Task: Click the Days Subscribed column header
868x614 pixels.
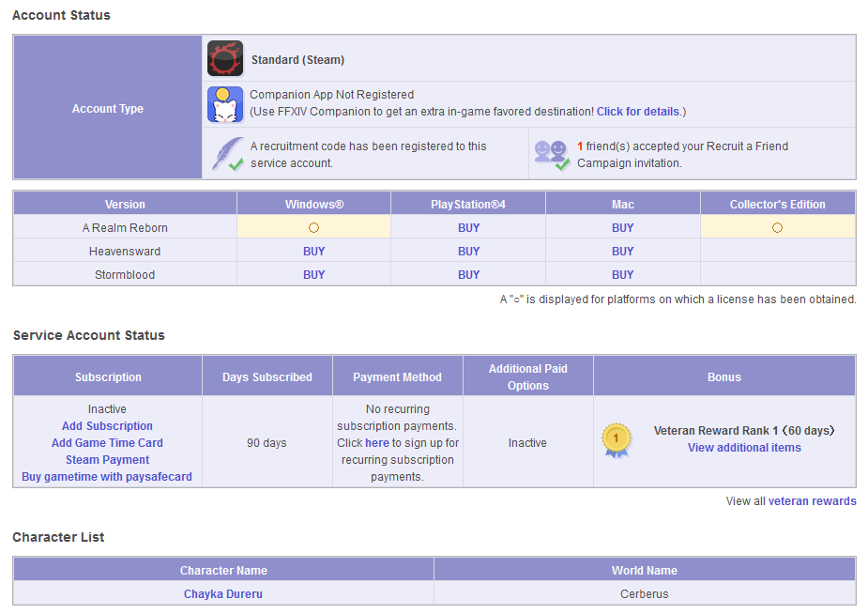Action: tap(267, 377)
